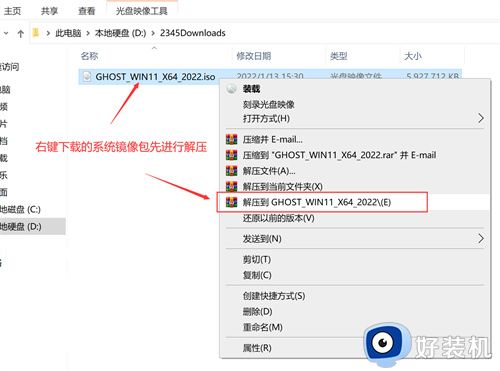Image resolution: width=500 pixels, height=372 pixels.
Task: Expand the 发送到(N) submenu arrow
Action: coord(481,238)
